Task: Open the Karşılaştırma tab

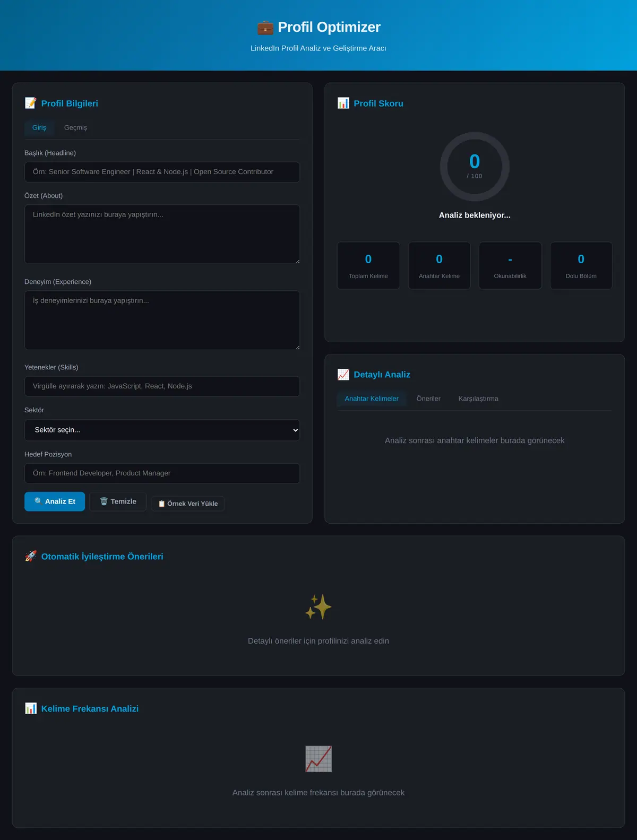Action: click(478, 399)
